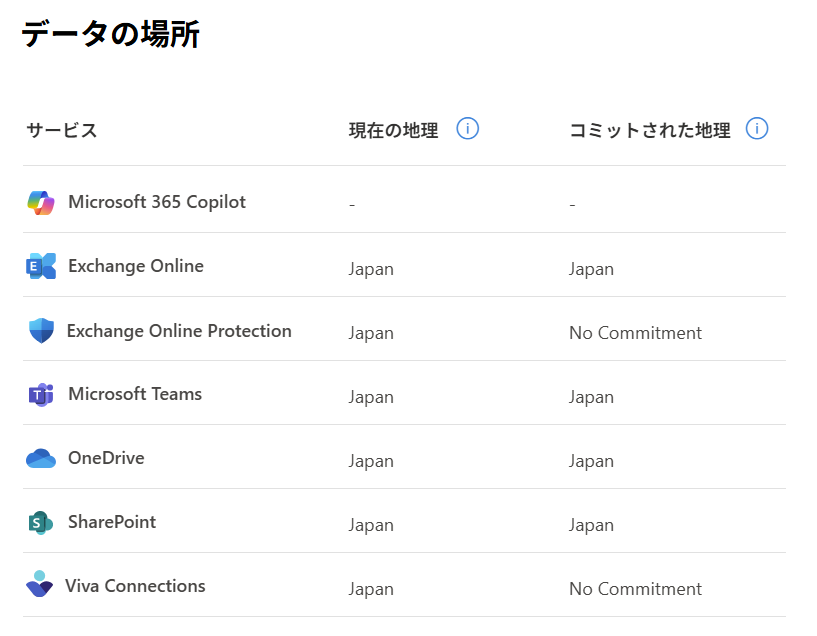Select the Exchange Online icon
817x636 pixels.
[x=40, y=266]
